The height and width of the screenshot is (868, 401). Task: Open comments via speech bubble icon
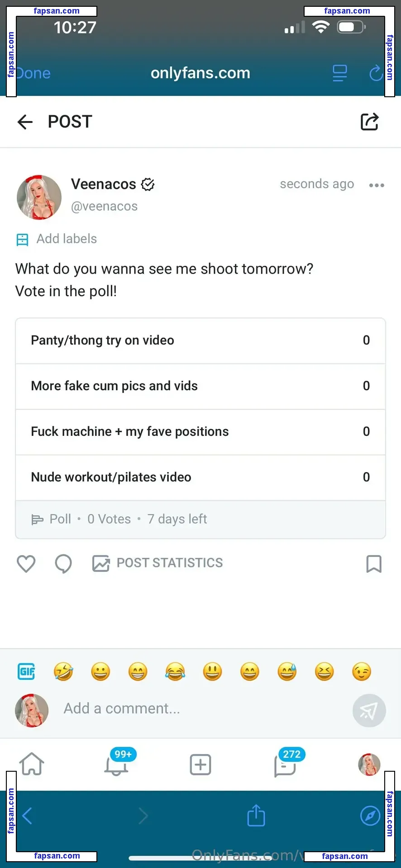pos(63,564)
